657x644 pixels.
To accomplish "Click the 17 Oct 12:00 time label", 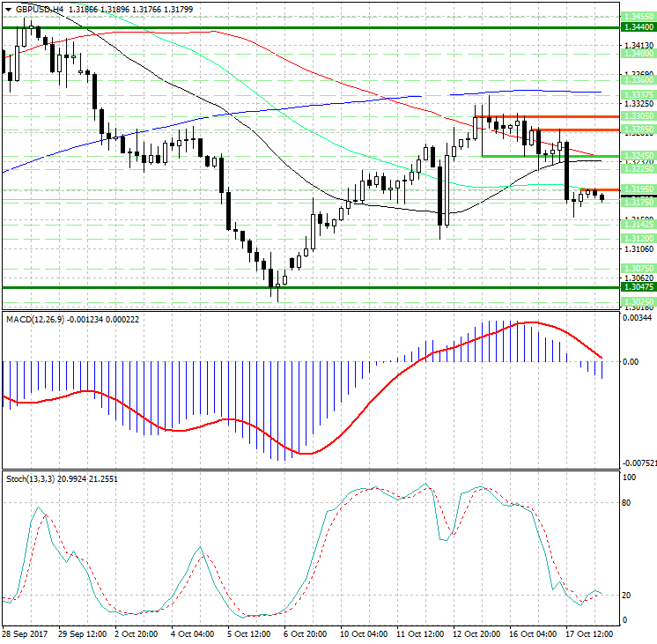I will pyautogui.click(x=589, y=634).
